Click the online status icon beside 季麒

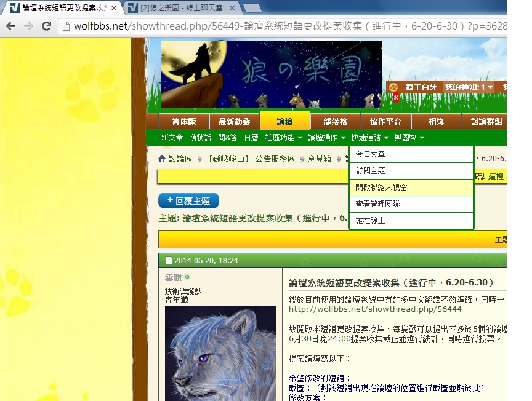(x=187, y=277)
